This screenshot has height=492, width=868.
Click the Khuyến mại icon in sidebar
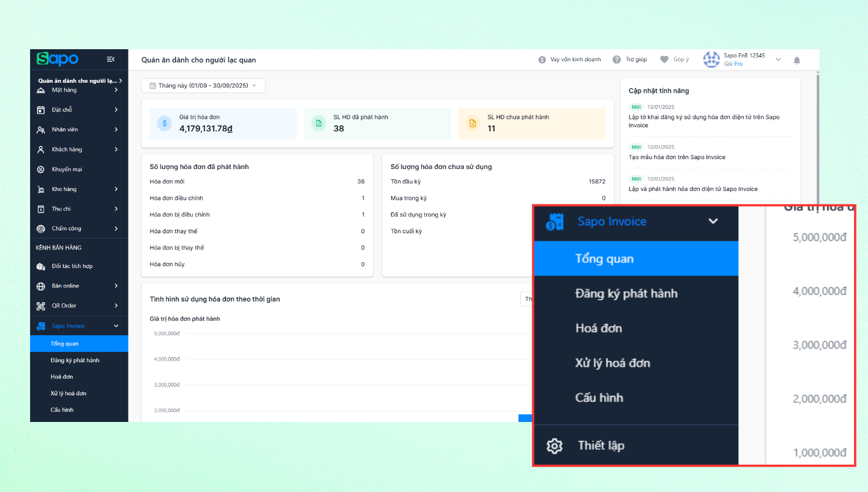(x=41, y=170)
